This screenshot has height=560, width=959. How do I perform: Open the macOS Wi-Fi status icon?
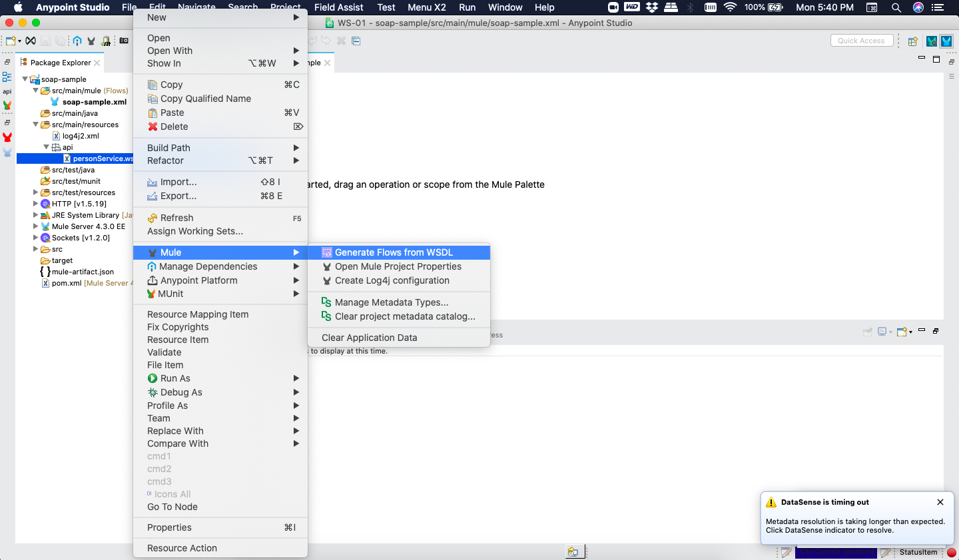tap(730, 7)
